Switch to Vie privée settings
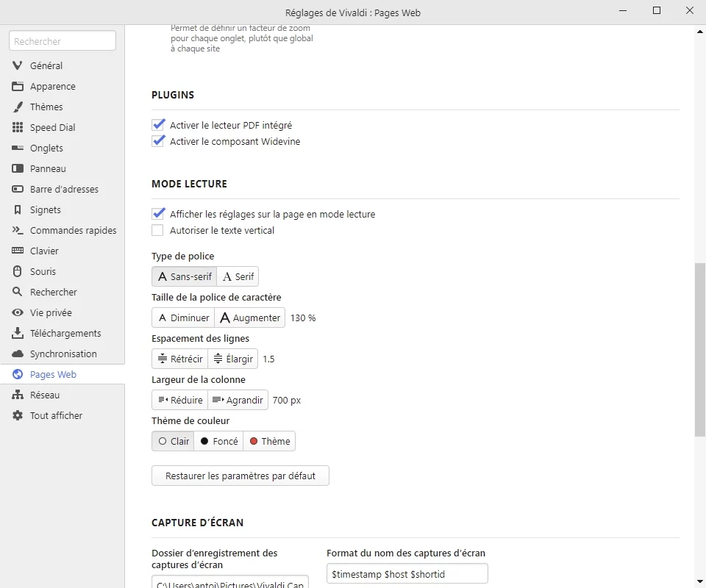 (62, 312)
